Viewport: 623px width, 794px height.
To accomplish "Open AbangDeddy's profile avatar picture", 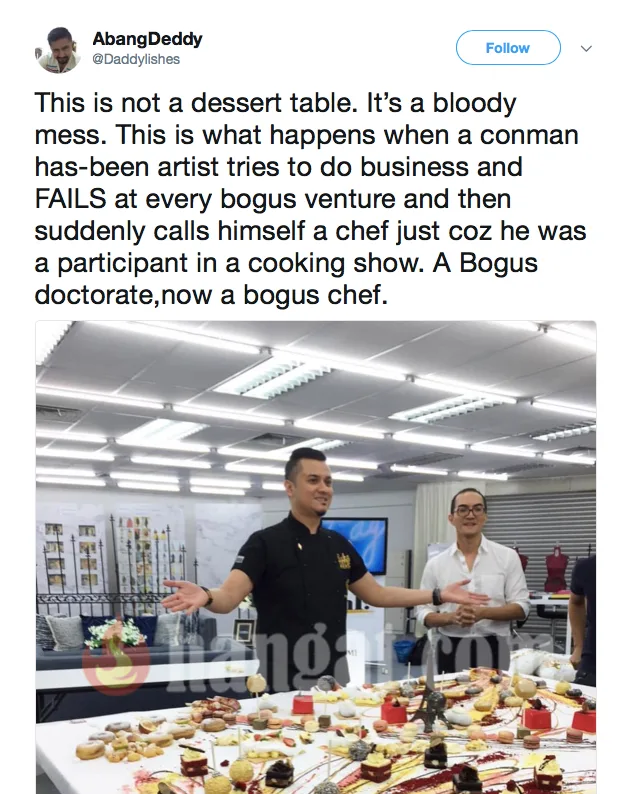I will (58, 50).
